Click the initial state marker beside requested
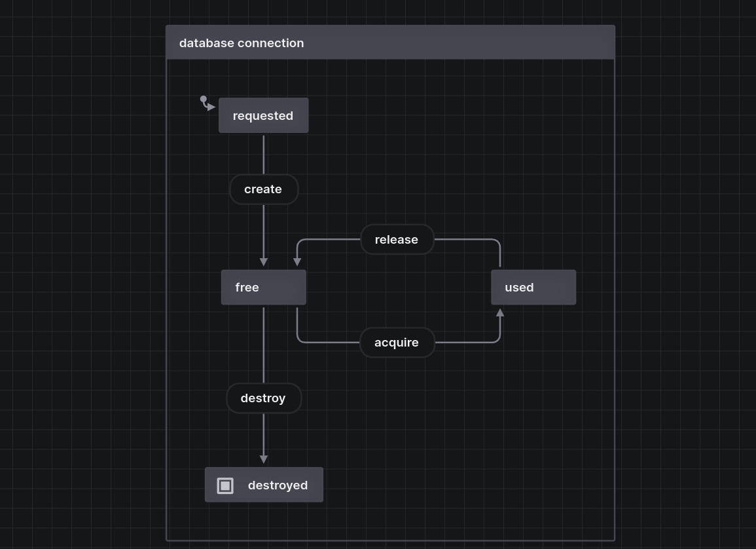756x549 pixels. coord(204,100)
